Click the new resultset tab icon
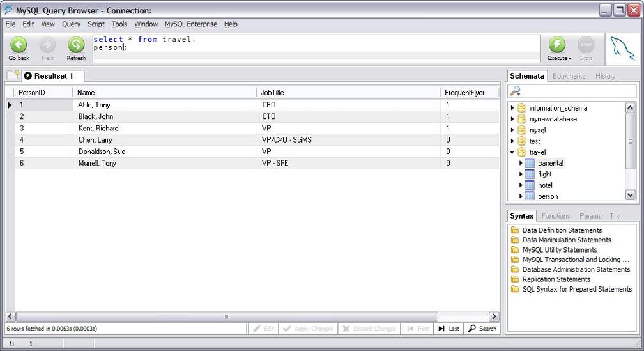Image resolution: width=644 pixels, height=351 pixels. (13, 75)
